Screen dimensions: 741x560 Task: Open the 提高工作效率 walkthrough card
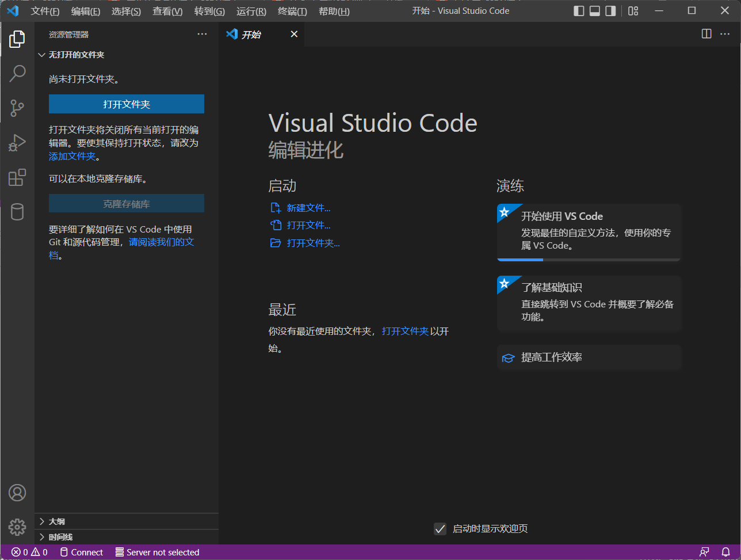tap(589, 357)
